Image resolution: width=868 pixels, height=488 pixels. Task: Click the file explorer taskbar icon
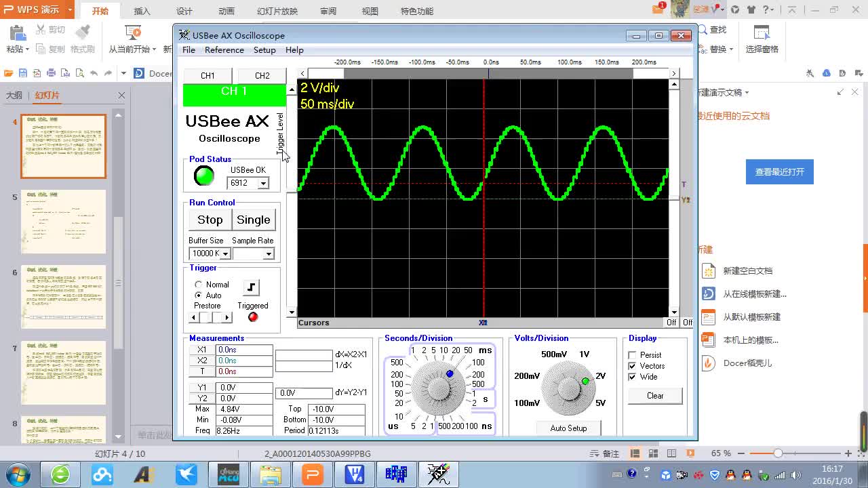coord(271,474)
